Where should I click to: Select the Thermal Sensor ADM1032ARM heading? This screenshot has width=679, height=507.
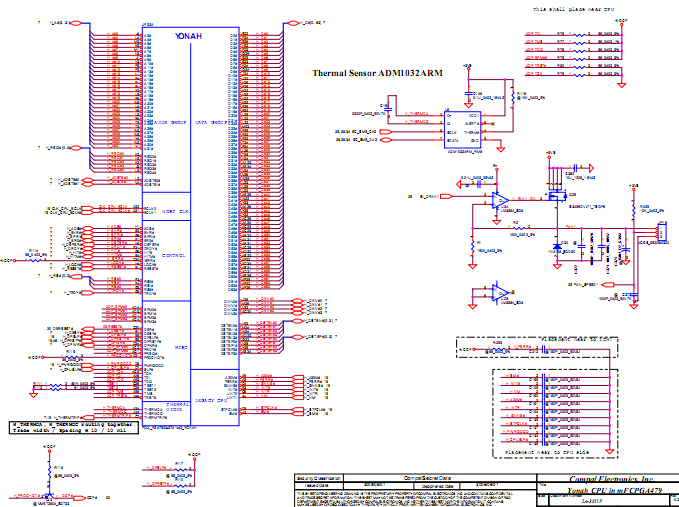pos(377,73)
